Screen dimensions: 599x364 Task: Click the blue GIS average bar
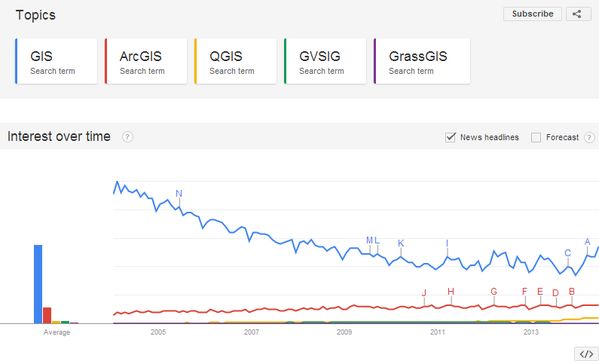click(38, 284)
